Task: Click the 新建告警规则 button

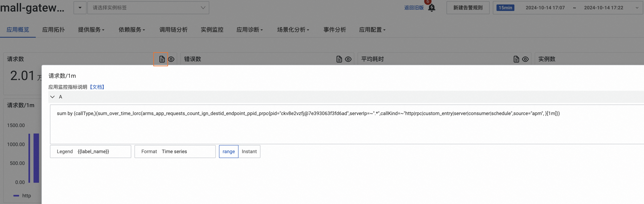Action: pyautogui.click(x=468, y=8)
